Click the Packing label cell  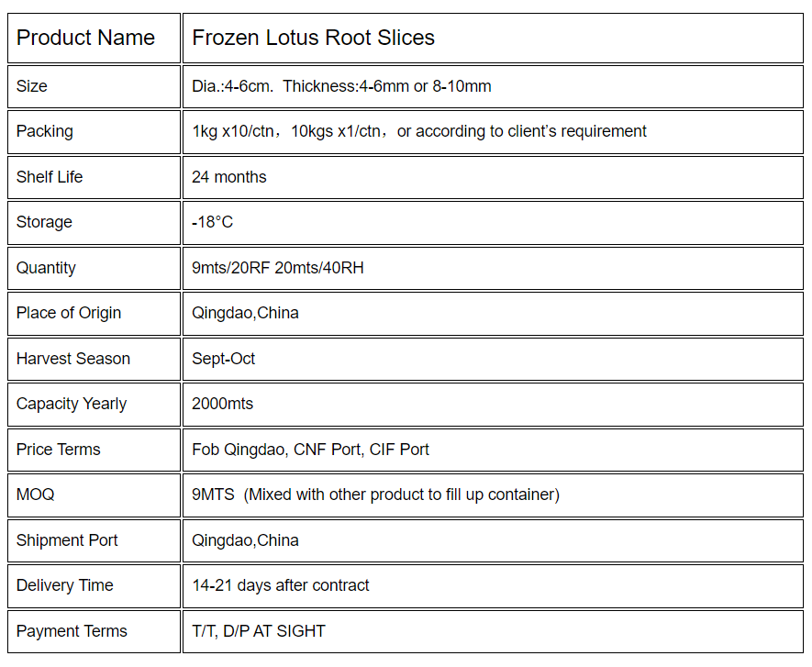[45, 131]
